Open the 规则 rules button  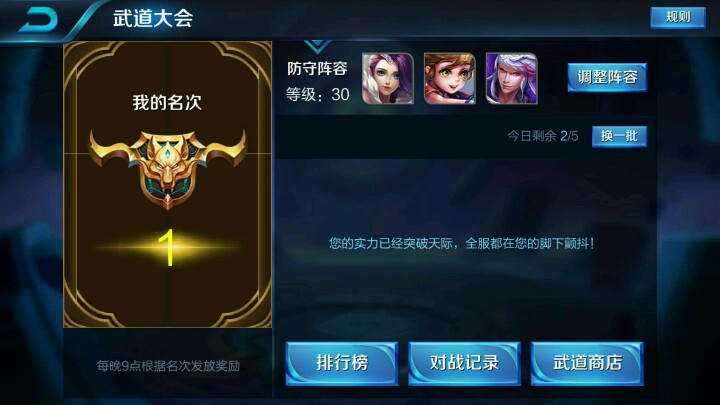[678, 17]
